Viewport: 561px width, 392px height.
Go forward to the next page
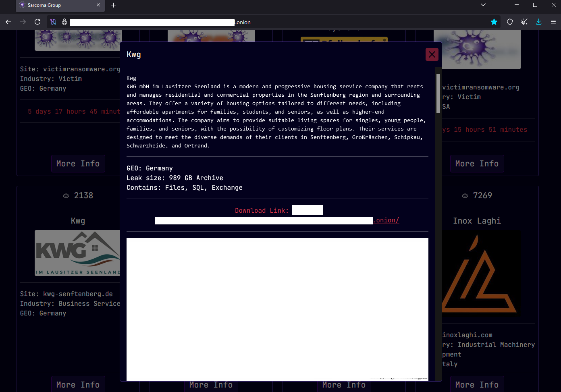pyautogui.click(x=23, y=22)
